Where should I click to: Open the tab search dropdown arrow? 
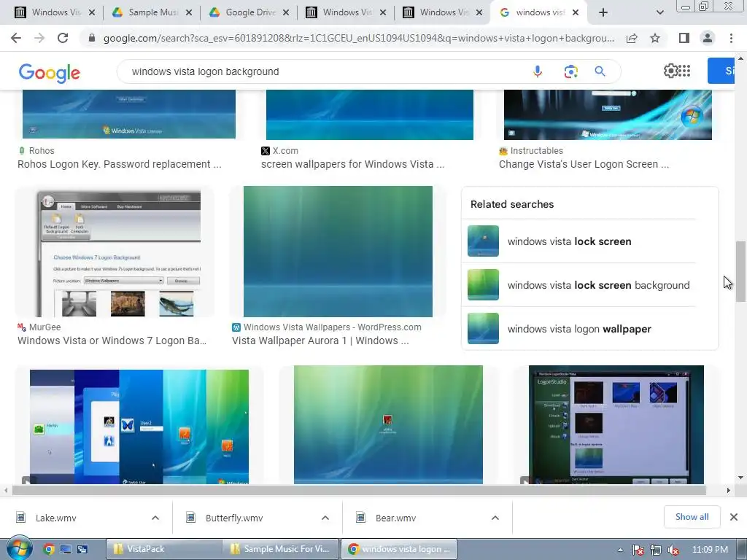(659, 12)
